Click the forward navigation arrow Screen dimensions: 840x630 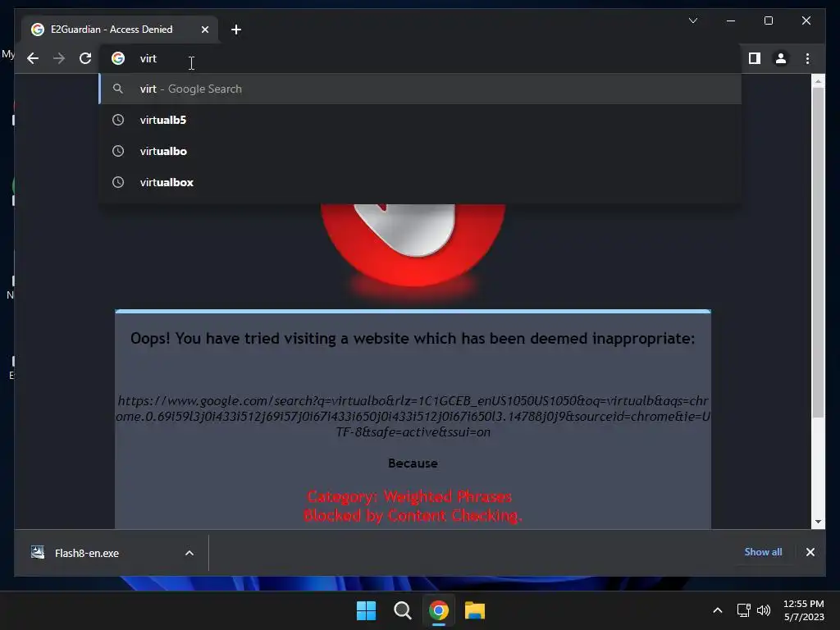pos(59,58)
